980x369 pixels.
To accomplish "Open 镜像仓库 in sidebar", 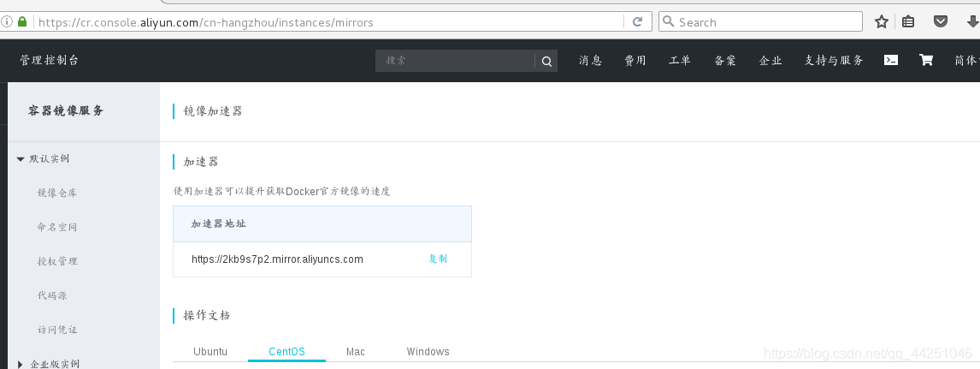I will 57,193.
